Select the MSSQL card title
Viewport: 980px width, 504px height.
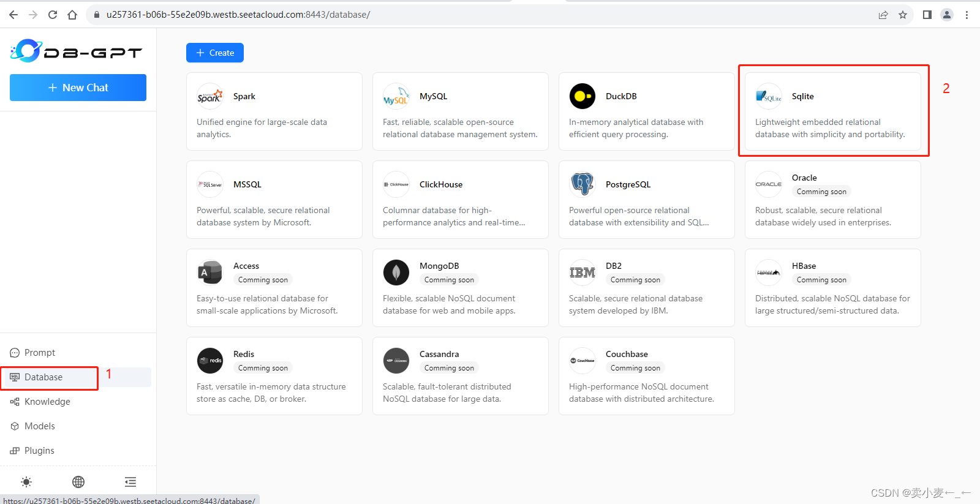click(247, 184)
